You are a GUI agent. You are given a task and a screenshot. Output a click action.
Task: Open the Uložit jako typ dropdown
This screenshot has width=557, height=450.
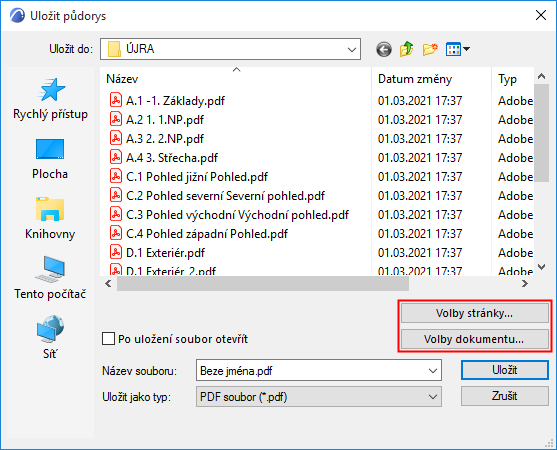[x=319, y=397]
